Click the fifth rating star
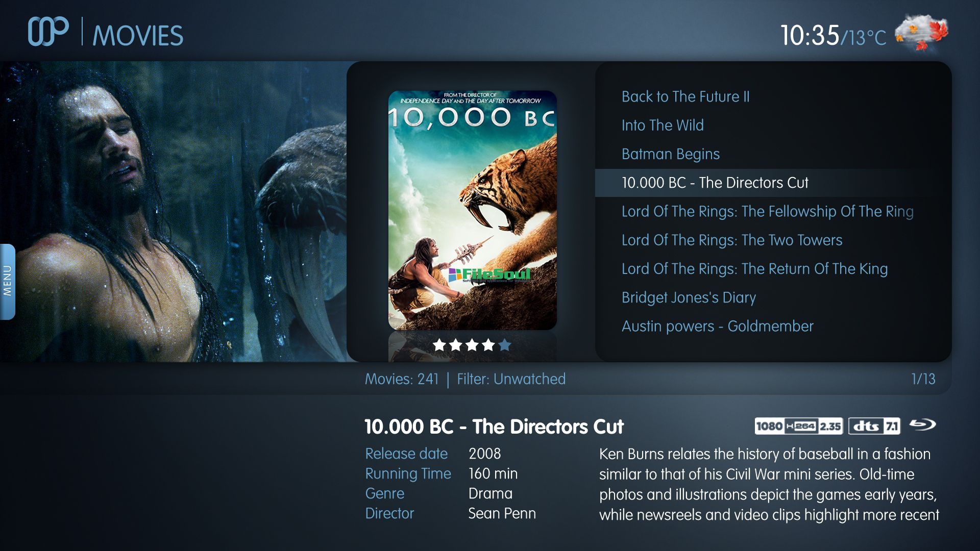Image resolution: width=980 pixels, height=551 pixels. coord(505,345)
